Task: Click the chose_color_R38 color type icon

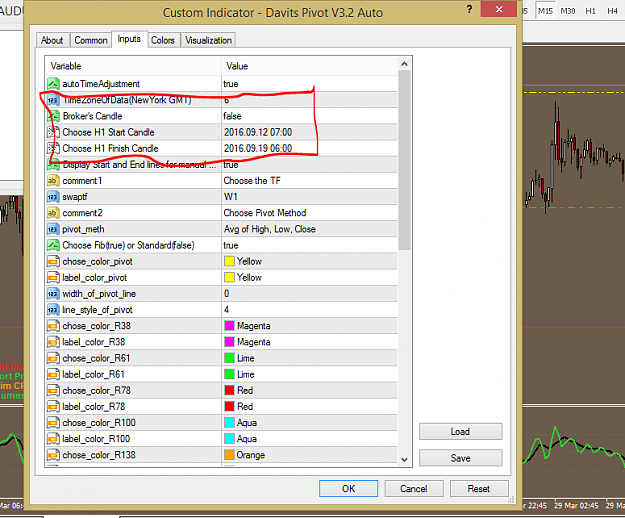Action: (53, 326)
